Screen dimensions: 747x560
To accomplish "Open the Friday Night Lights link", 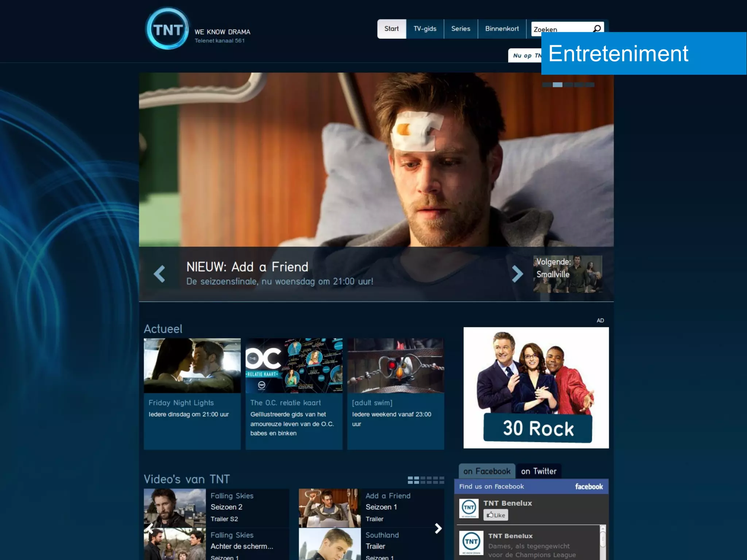I will (x=181, y=403).
